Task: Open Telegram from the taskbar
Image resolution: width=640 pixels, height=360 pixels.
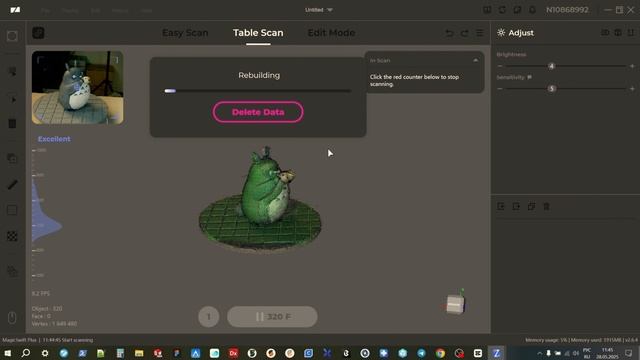Action: [x=421, y=353]
